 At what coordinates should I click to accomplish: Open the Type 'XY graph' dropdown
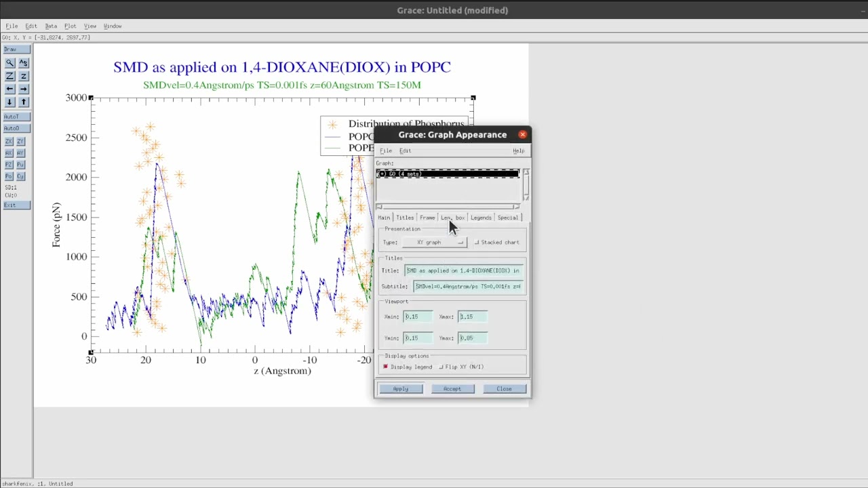[434, 242]
